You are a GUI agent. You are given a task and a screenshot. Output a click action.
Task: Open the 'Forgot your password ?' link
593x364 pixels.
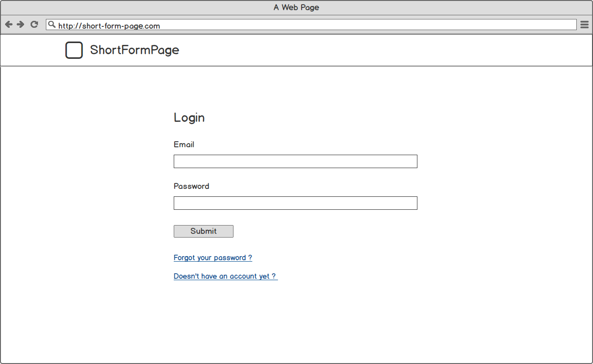[x=213, y=257]
